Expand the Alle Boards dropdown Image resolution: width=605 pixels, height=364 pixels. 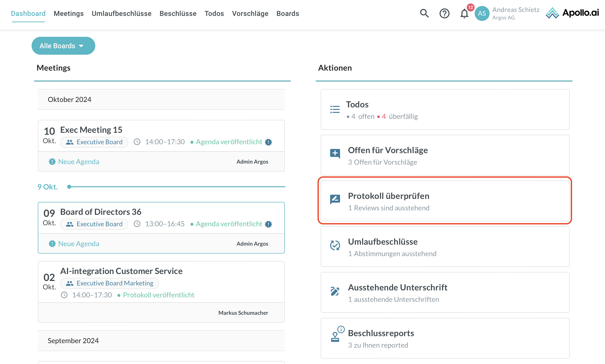(63, 46)
